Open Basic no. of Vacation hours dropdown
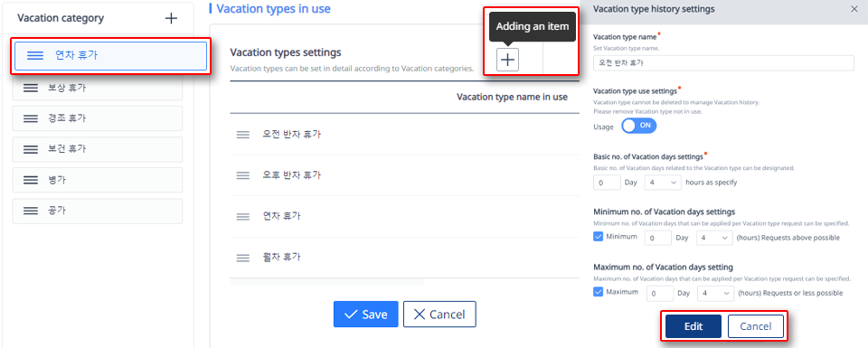The image size is (868, 348). (x=663, y=182)
